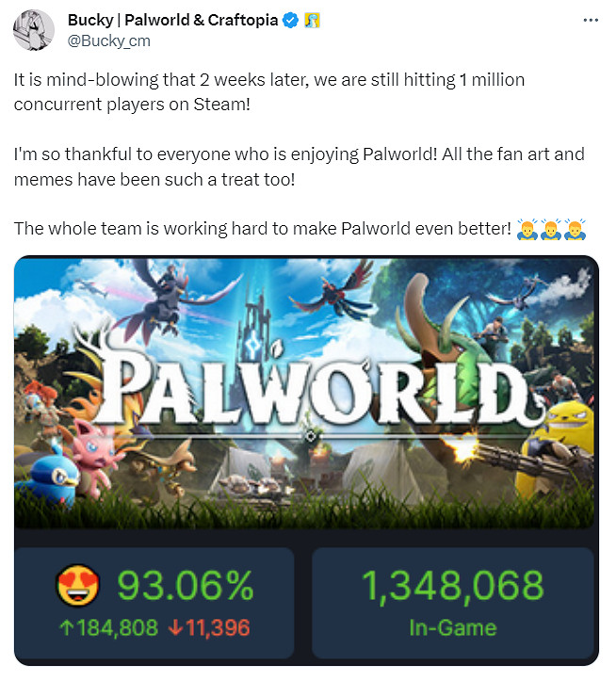Open the @Bucky_cm handle link

click(x=109, y=40)
